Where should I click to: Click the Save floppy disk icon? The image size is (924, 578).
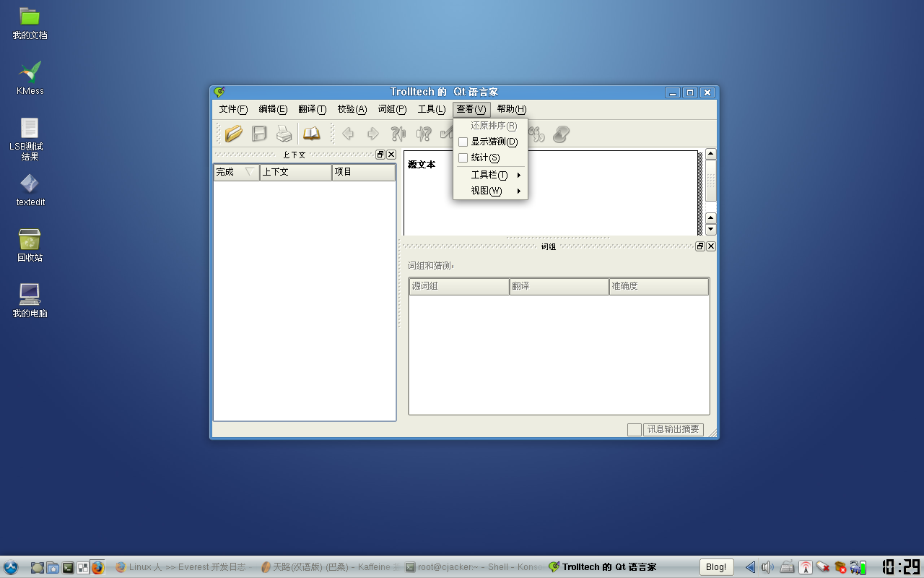point(259,134)
